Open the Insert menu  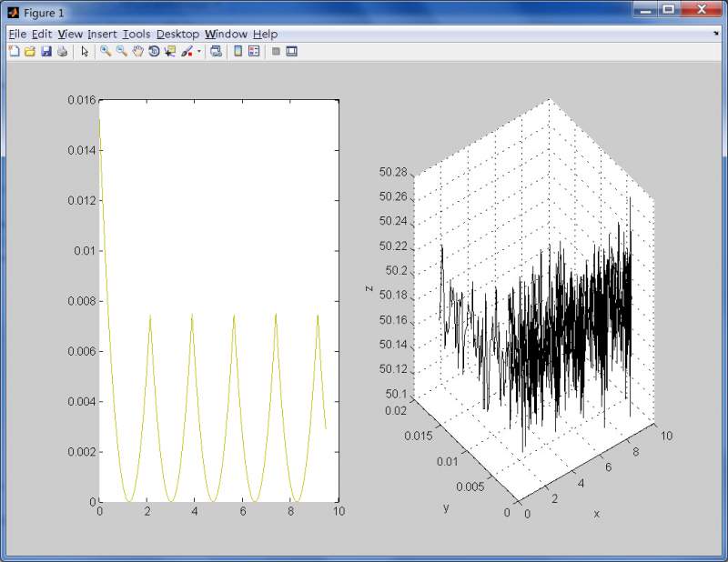tap(102, 34)
